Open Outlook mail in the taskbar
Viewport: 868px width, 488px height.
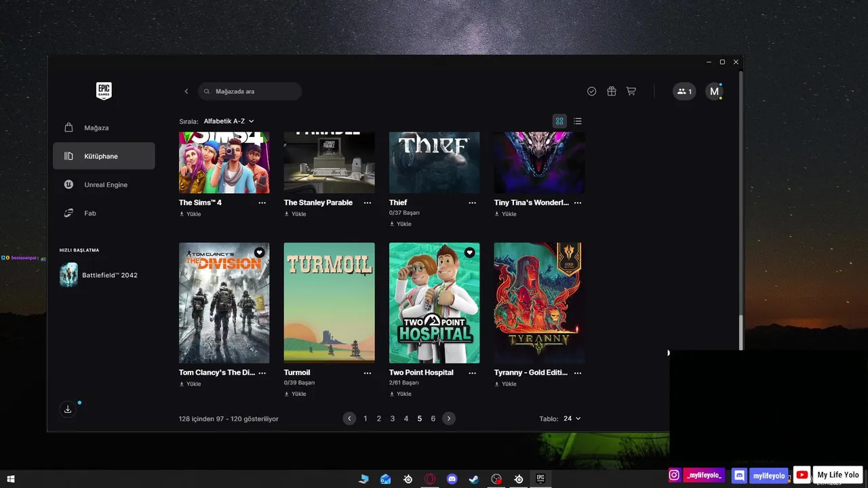coord(386,479)
